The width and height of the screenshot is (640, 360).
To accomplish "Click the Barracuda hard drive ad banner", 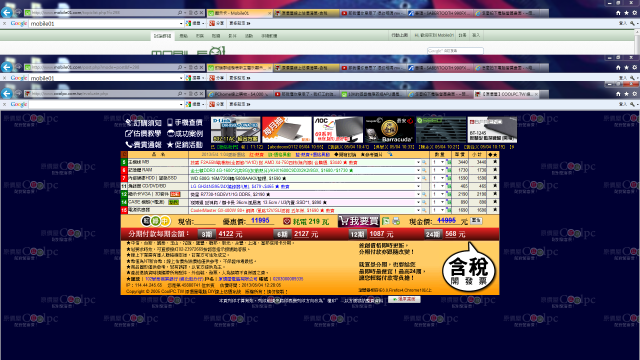I will click(389, 129).
